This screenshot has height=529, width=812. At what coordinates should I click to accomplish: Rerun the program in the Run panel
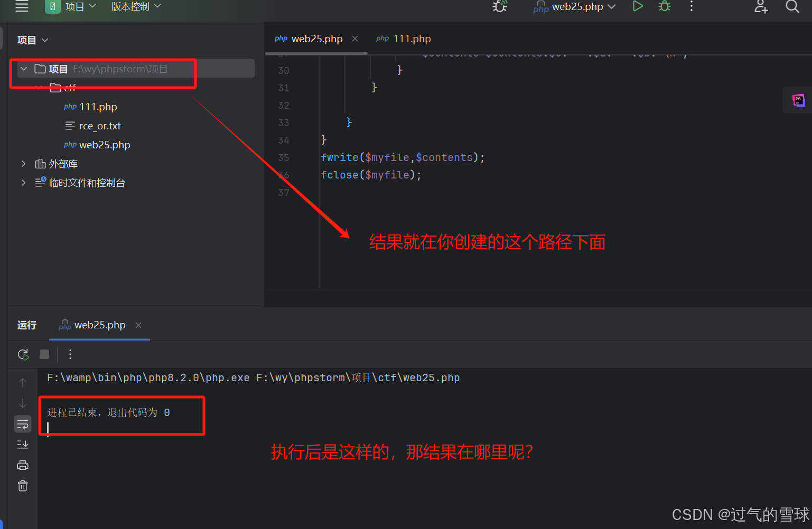coord(23,354)
